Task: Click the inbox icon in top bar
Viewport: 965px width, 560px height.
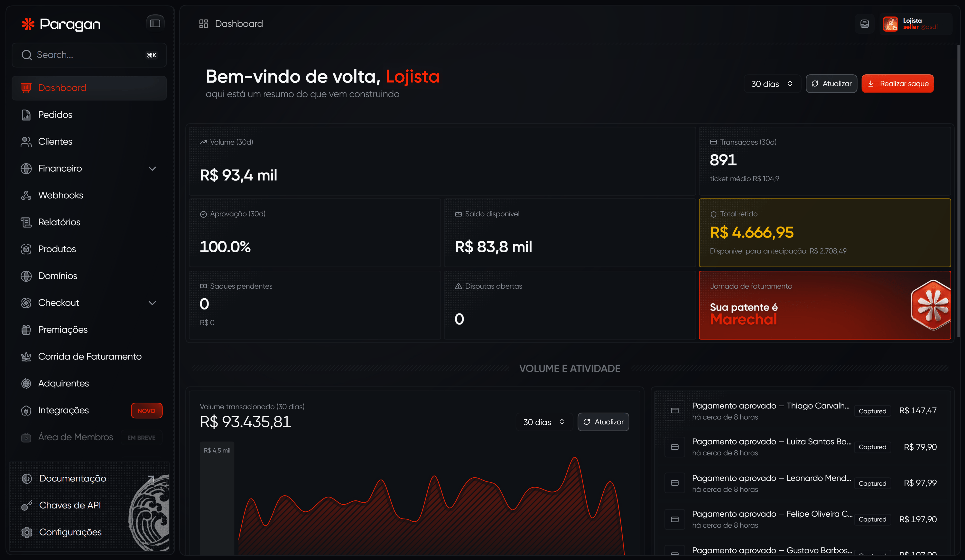Action: coord(865,24)
